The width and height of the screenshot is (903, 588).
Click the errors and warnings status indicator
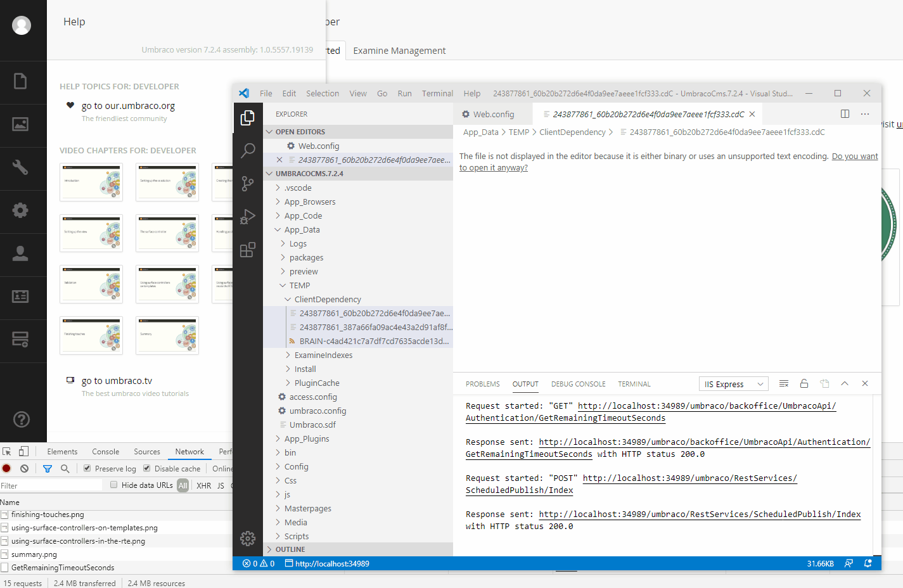click(x=259, y=563)
